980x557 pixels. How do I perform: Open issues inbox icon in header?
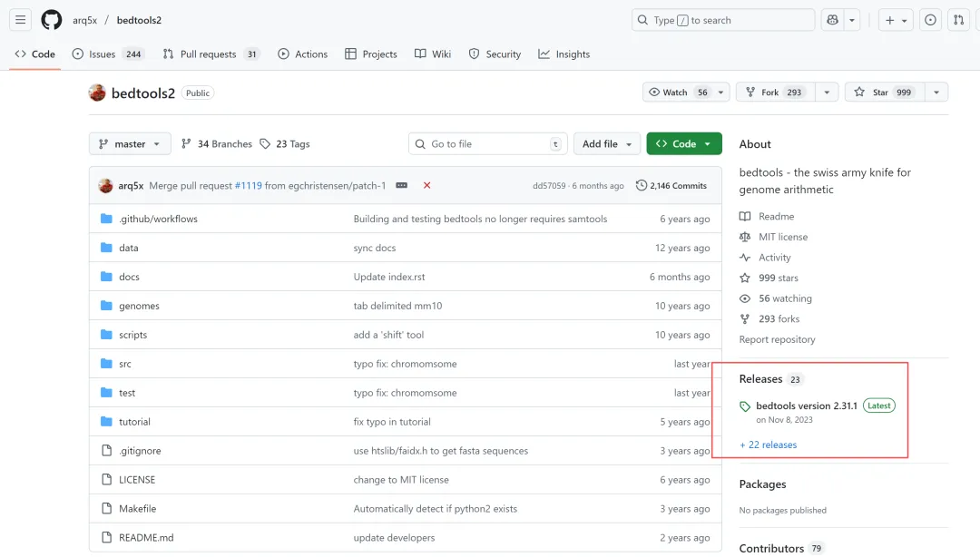coord(931,20)
